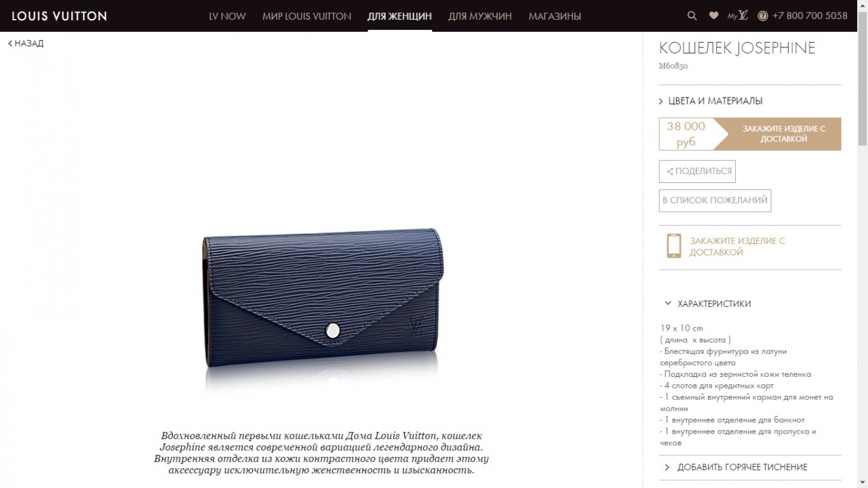Expand ДОБАВИТЬ ГОРЯЧЕЕ ТИСНЕНИЕ section
868x488 pixels.
coord(736,467)
